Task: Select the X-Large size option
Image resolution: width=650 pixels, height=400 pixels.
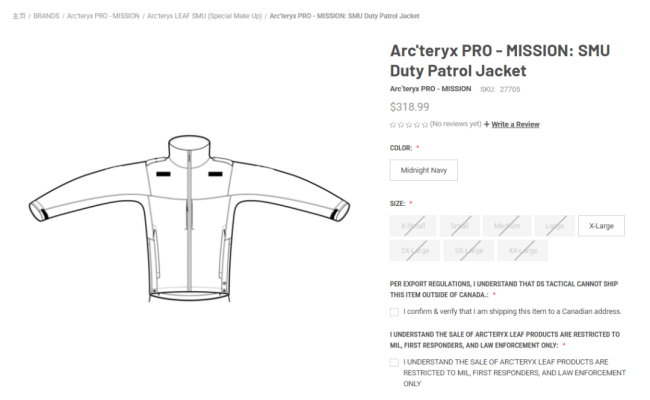Action: tap(601, 226)
